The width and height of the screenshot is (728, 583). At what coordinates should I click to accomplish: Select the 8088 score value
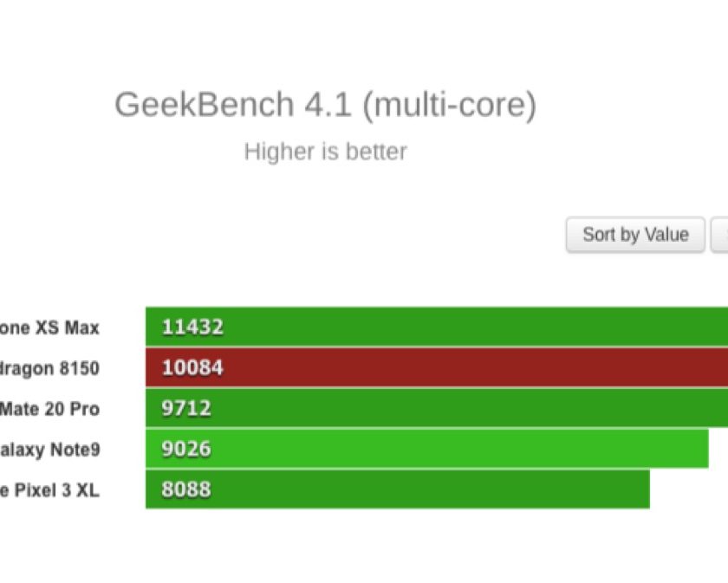(186, 490)
